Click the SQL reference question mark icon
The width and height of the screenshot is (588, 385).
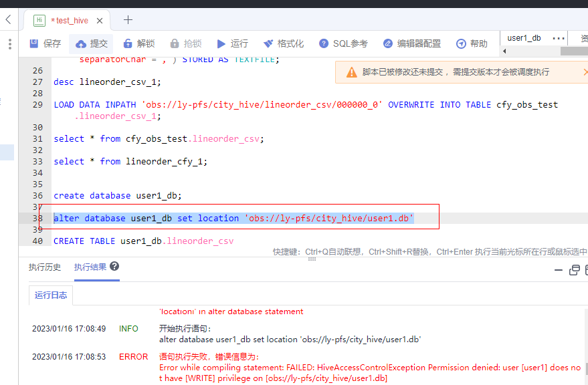point(324,43)
